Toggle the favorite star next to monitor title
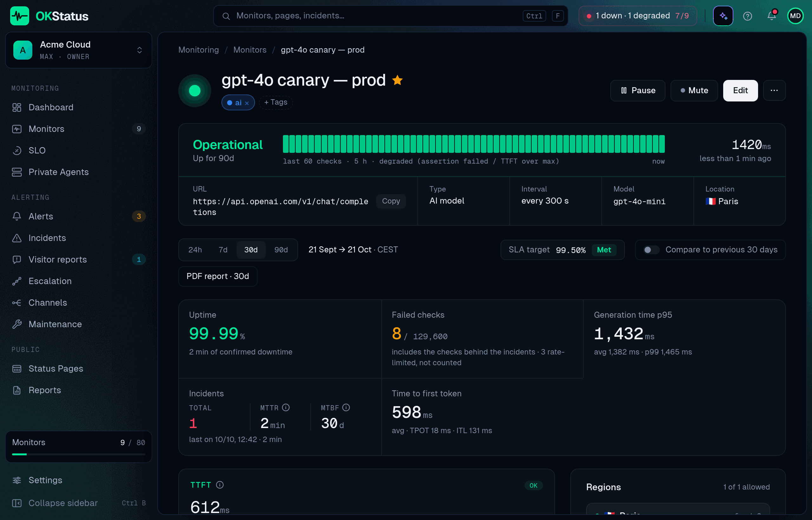812x520 pixels. click(397, 80)
